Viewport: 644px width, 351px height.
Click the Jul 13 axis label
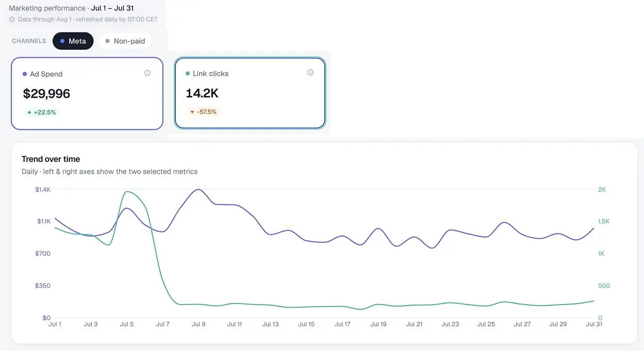pos(270,324)
